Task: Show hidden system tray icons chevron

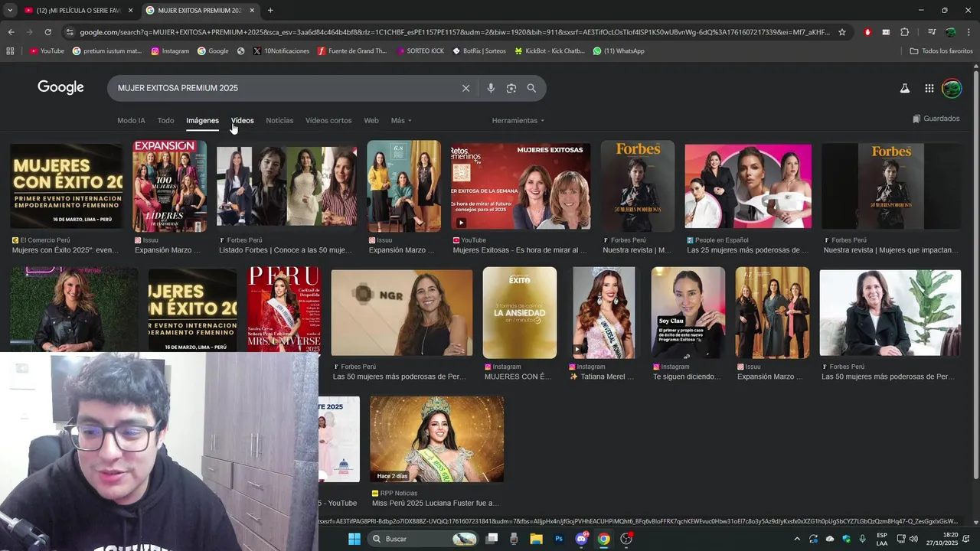Action: click(797, 539)
